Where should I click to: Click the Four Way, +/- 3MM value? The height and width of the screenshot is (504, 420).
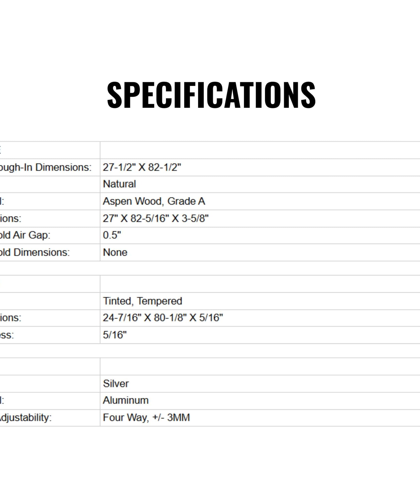pos(146,418)
